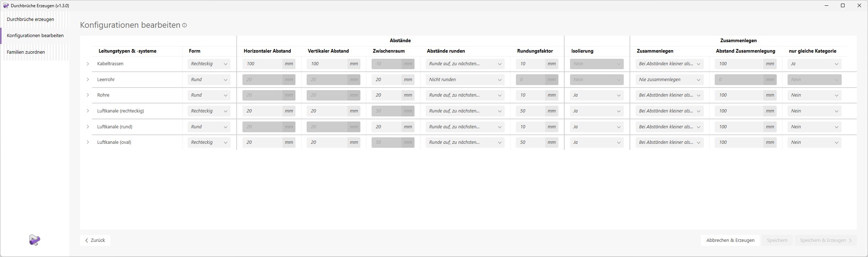Expand the Kabeltrassen row chevron
The image size is (868, 257).
pyautogui.click(x=88, y=64)
